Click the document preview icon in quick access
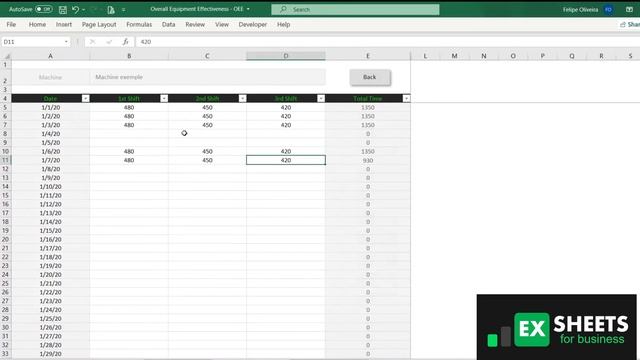The width and height of the screenshot is (640, 360). pos(111,9)
